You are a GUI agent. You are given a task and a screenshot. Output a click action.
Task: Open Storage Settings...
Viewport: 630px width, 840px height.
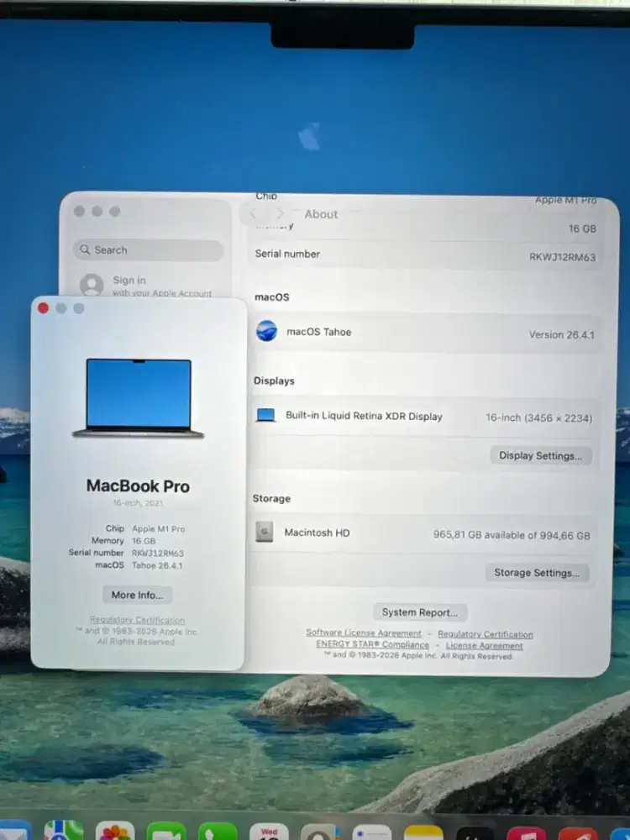pos(537,573)
